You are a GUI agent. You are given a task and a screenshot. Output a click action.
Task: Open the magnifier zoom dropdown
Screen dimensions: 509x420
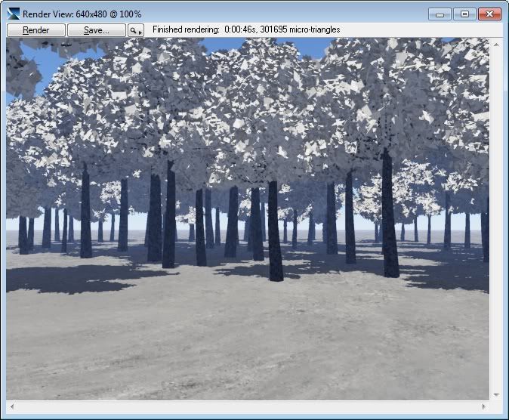(136, 30)
